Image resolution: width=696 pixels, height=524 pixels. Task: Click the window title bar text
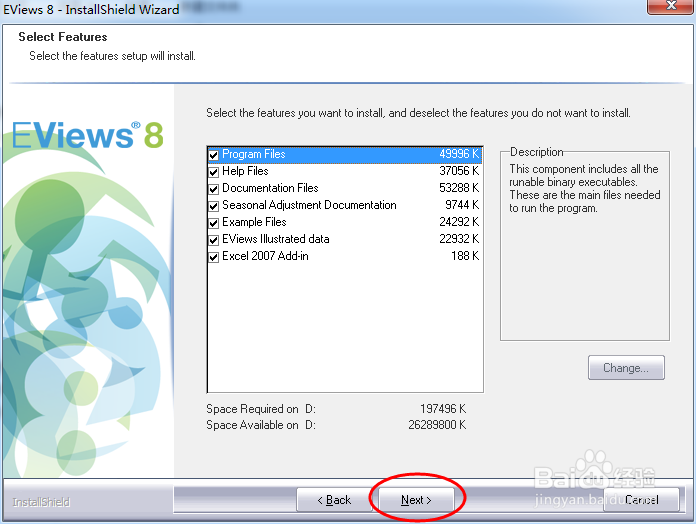[91, 9]
